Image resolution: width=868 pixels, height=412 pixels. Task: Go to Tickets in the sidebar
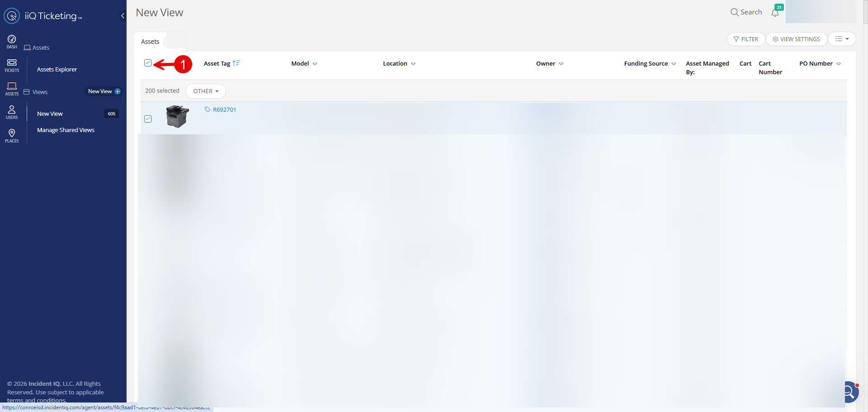pyautogui.click(x=12, y=65)
